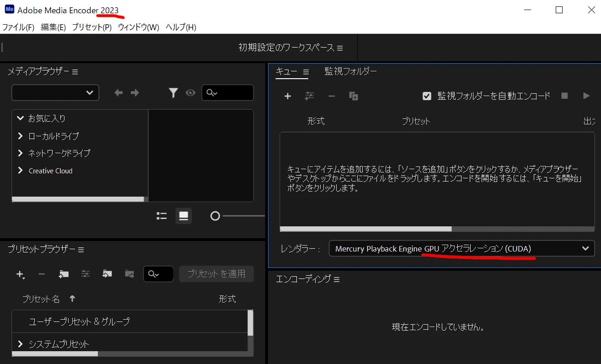Click the back arrow in Media Browser
The image size is (601, 364).
click(118, 93)
